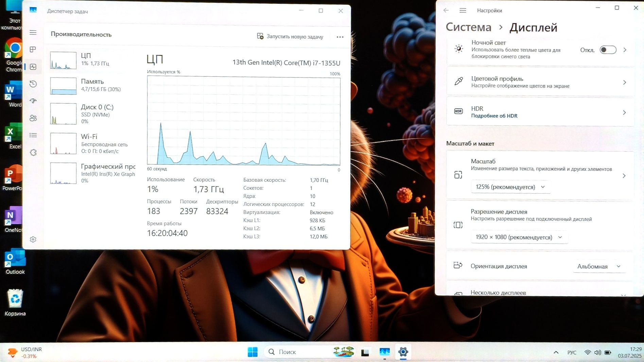644x362 pixels.
Task: Click Система breadcrumb in Settings
Action: [x=468, y=27]
